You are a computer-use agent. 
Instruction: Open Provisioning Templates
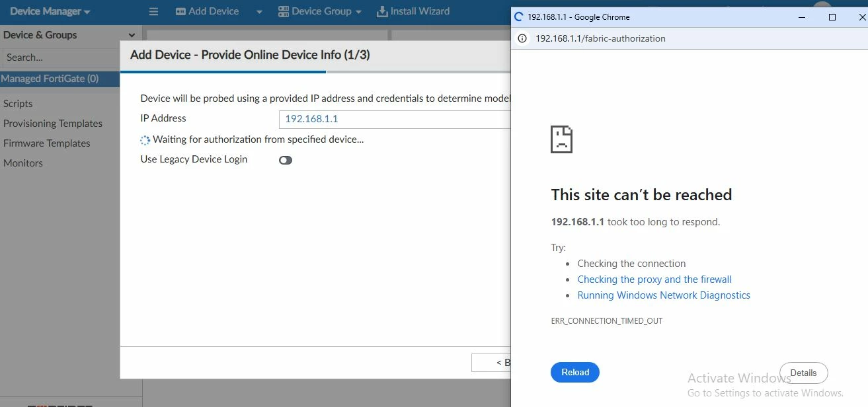point(53,124)
